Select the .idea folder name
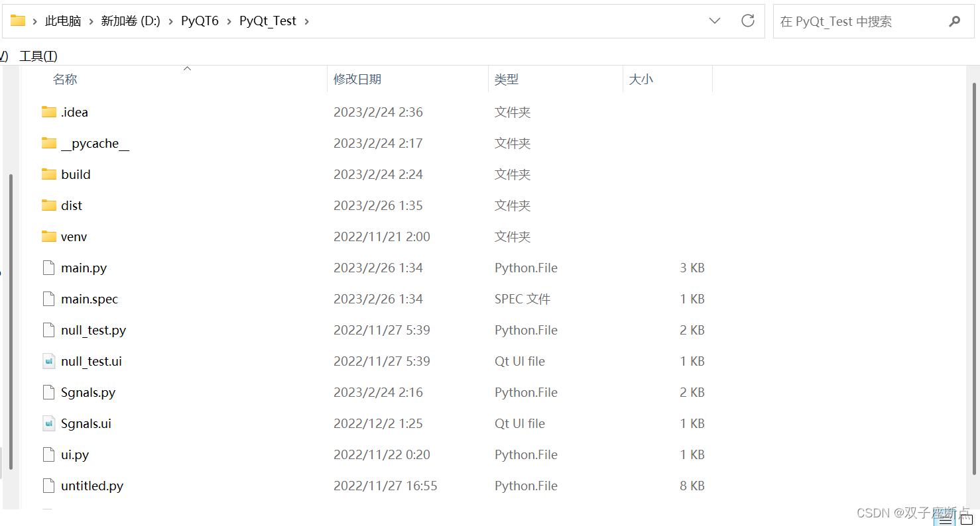Viewport: 980px width, 526px height. pos(74,112)
